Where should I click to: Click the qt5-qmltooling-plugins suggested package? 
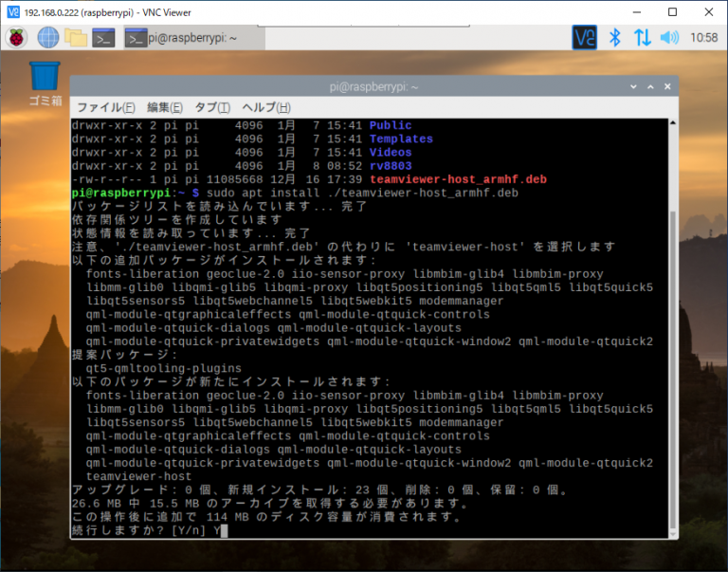coord(163,368)
